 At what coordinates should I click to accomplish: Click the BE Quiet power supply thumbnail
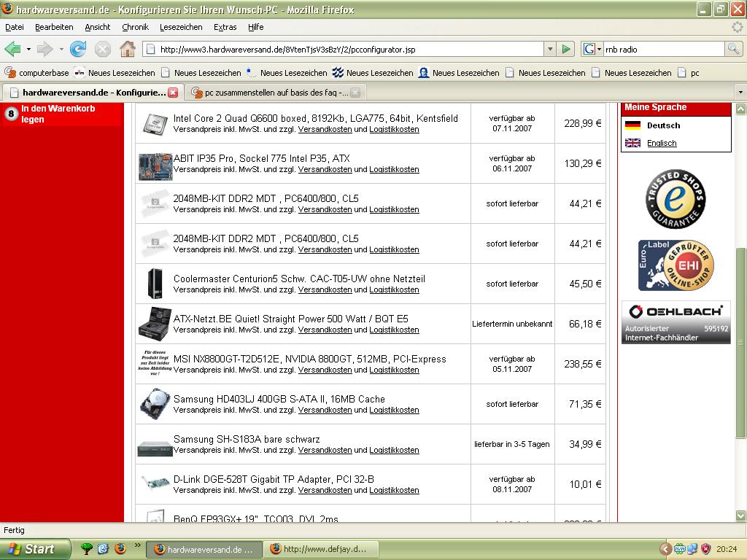pos(155,324)
